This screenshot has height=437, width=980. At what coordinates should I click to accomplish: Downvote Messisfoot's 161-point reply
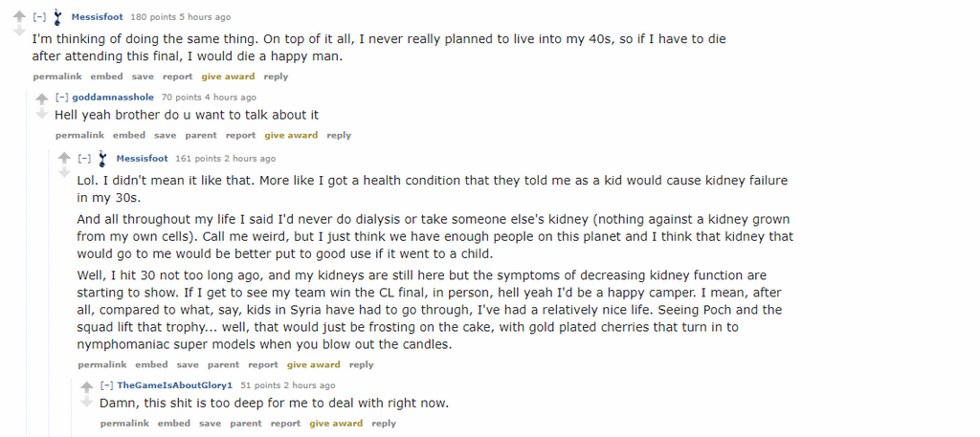click(x=64, y=172)
